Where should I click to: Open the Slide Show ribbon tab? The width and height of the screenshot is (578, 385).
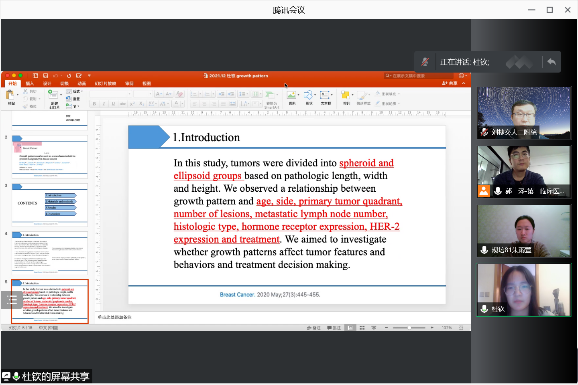point(105,83)
